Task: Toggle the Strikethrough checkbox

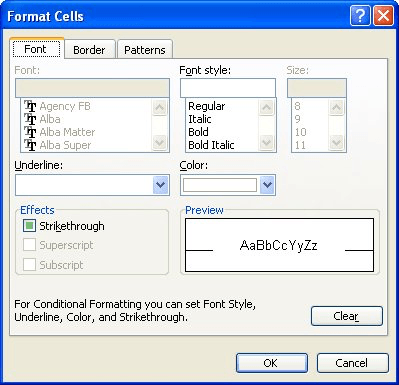Action: pos(29,226)
